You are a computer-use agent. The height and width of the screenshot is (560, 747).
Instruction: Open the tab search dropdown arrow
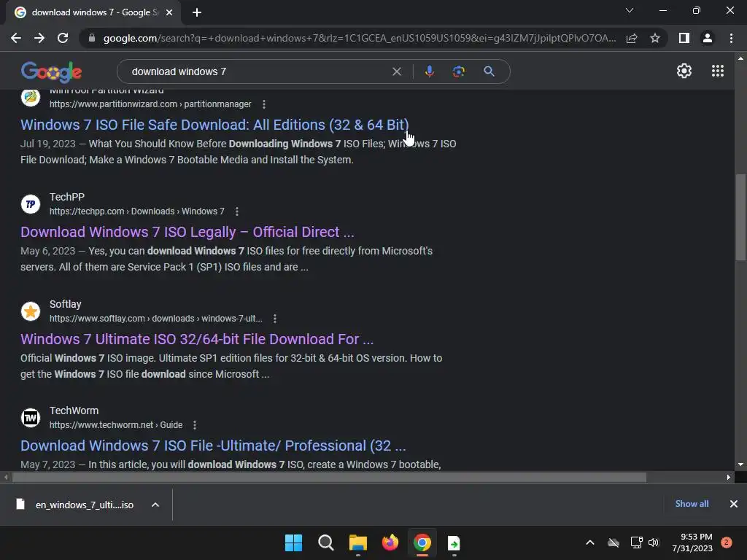[630, 10]
